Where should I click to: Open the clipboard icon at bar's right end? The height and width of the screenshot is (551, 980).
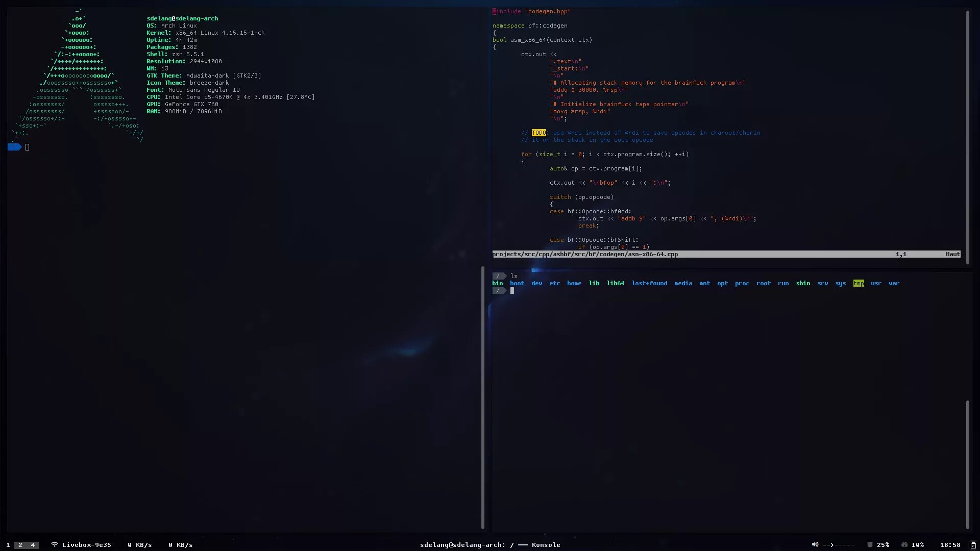[973, 545]
